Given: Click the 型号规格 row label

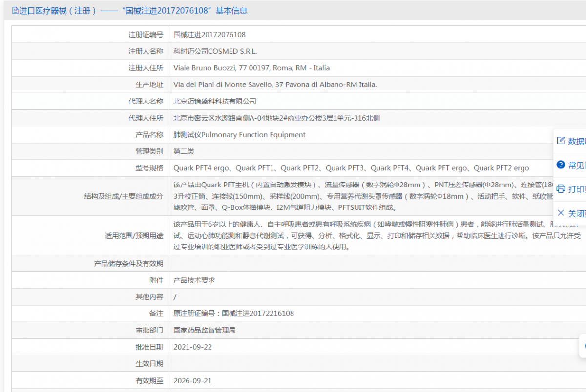Looking at the screenshot, I should [x=149, y=168].
